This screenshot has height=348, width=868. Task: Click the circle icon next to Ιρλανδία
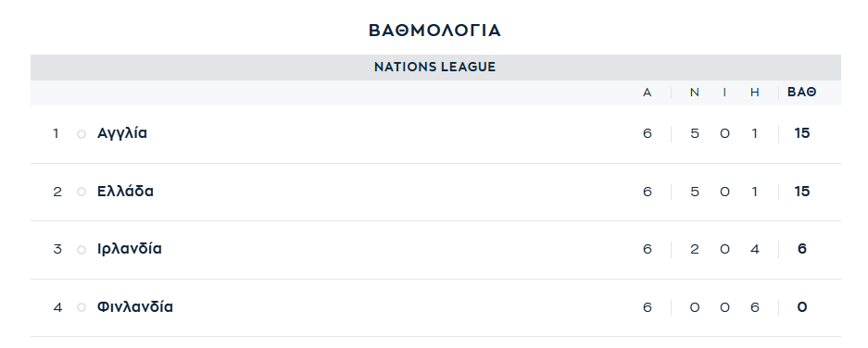tap(82, 250)
